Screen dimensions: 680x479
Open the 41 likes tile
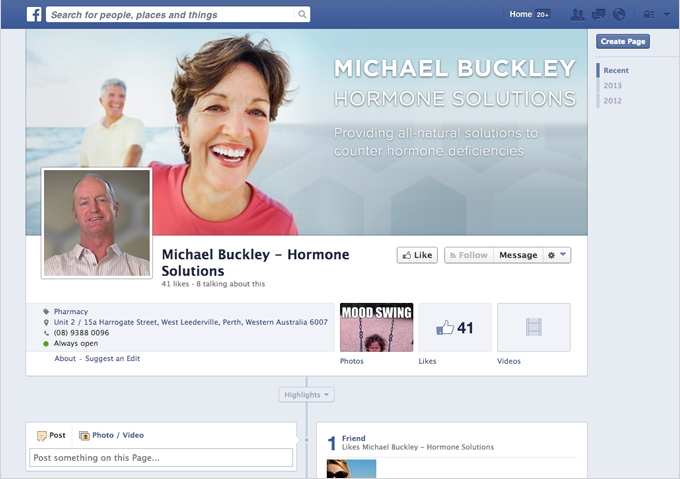[x=455, y=327]
